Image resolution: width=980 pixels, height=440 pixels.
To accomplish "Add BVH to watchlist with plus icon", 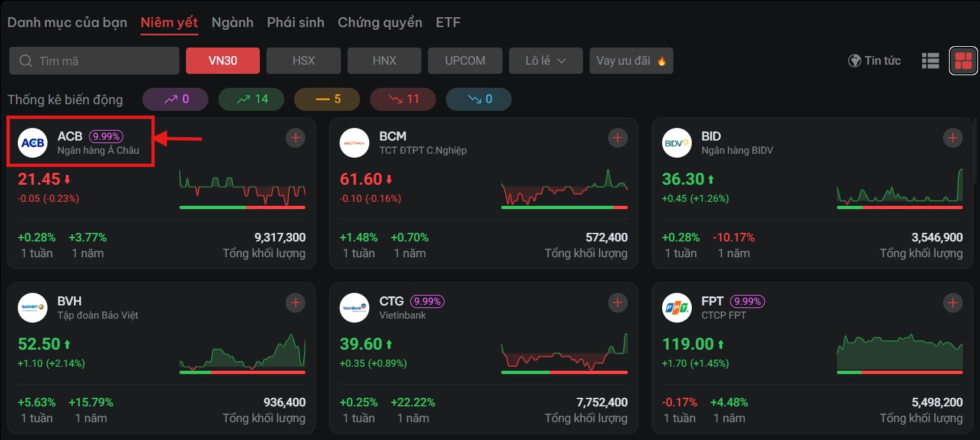I will (x=295, y=303).
